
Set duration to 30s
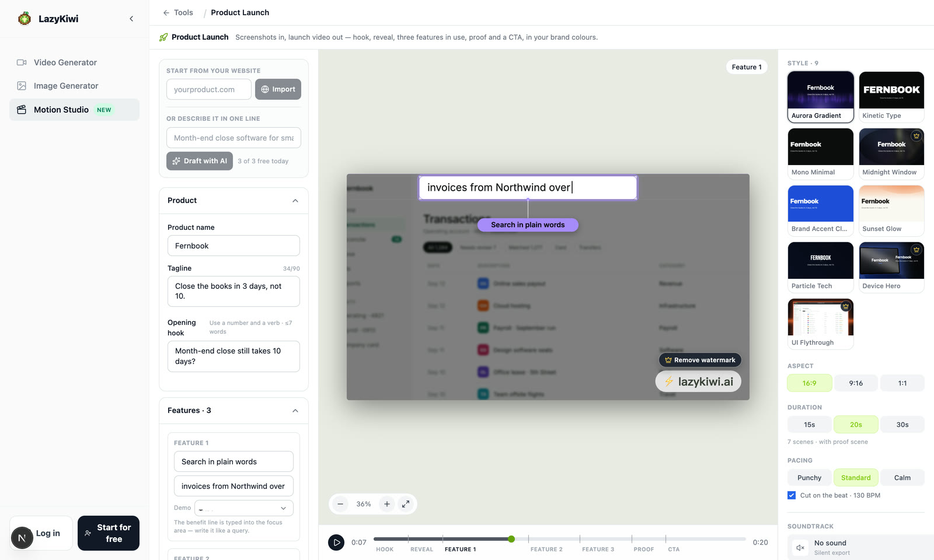(x=902, y=425)
